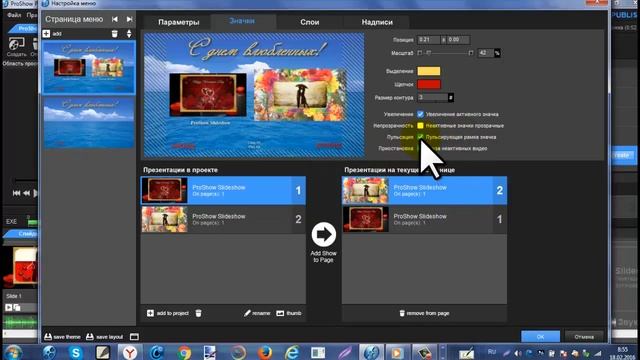Open Firefox from taskbar
This screenshot has width=640, height=360.
[265, 352]
